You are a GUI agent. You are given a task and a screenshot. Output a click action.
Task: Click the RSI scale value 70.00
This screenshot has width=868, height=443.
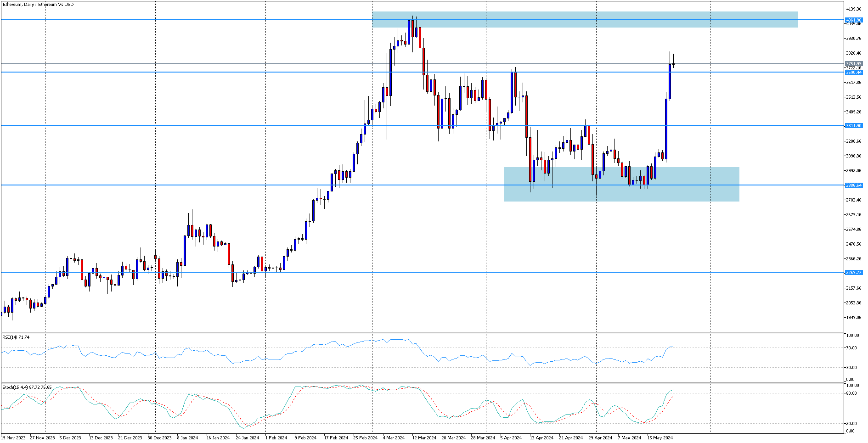click(x=851, y=348)
